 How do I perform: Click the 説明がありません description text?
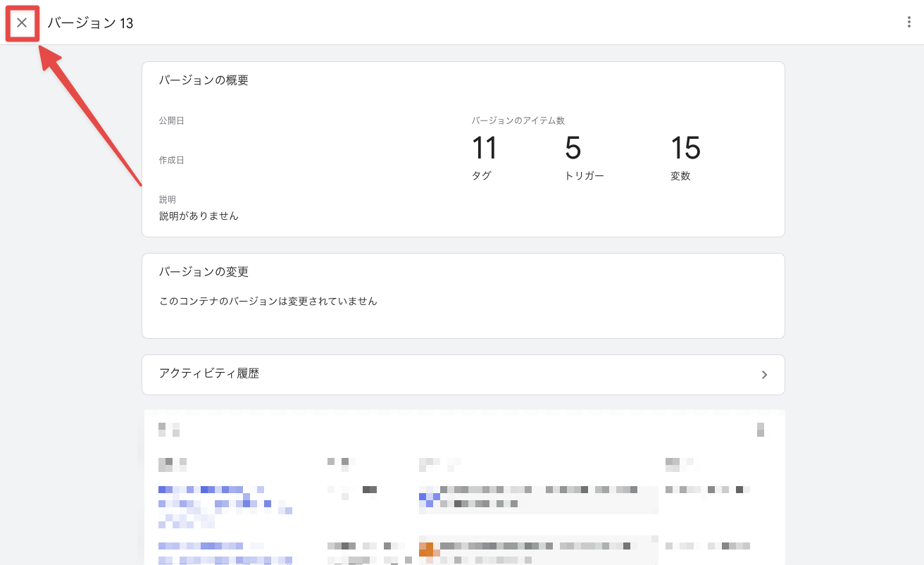pyautogui.click(x=199, y=216)
